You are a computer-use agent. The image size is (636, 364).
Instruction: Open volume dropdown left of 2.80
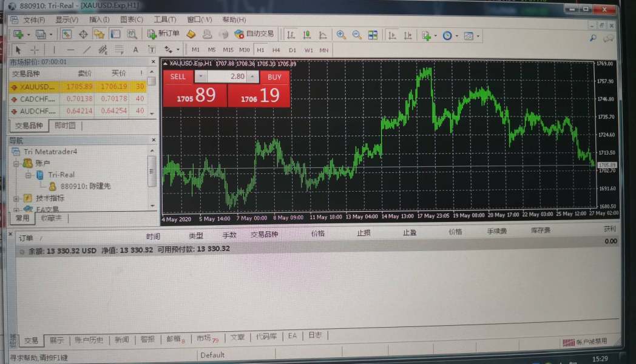pyautogui.click(x=200, y=76)
